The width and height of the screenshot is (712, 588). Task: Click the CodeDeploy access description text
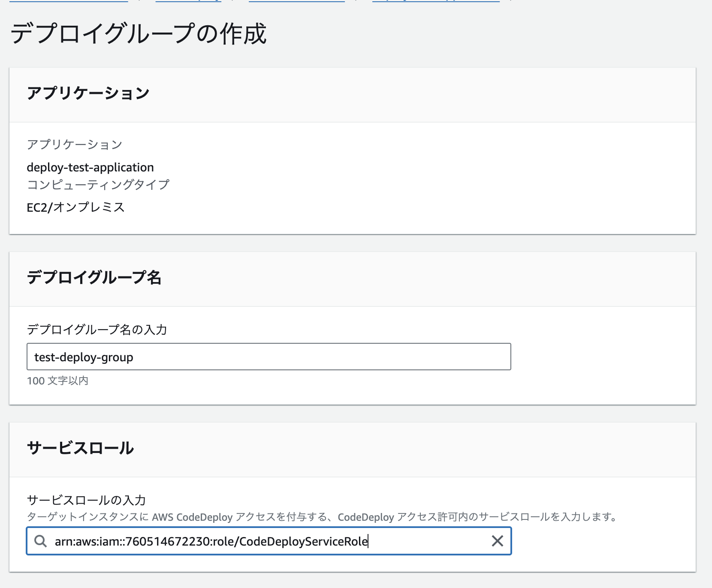(x=322, y=517)
